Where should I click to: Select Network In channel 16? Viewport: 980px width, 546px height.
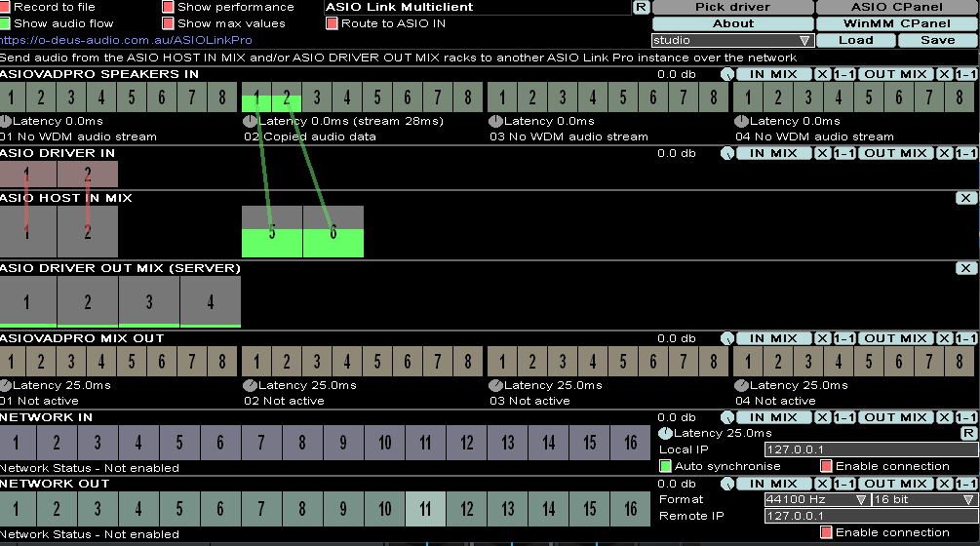[630, 443]
